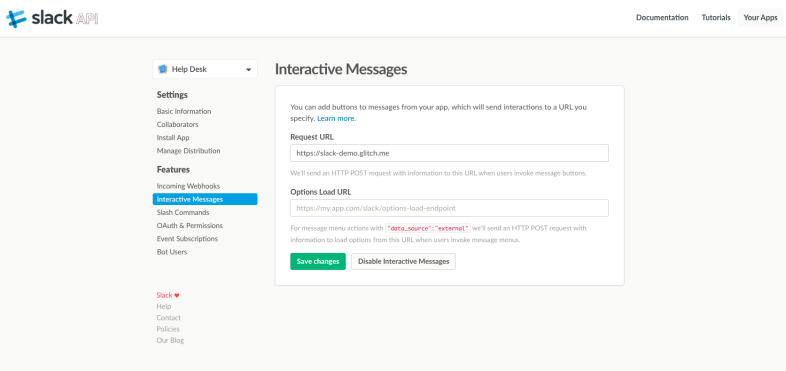Open the Help footer link
Image resolution: width=786 pixels, height=371 pixels.
[164, 306]
